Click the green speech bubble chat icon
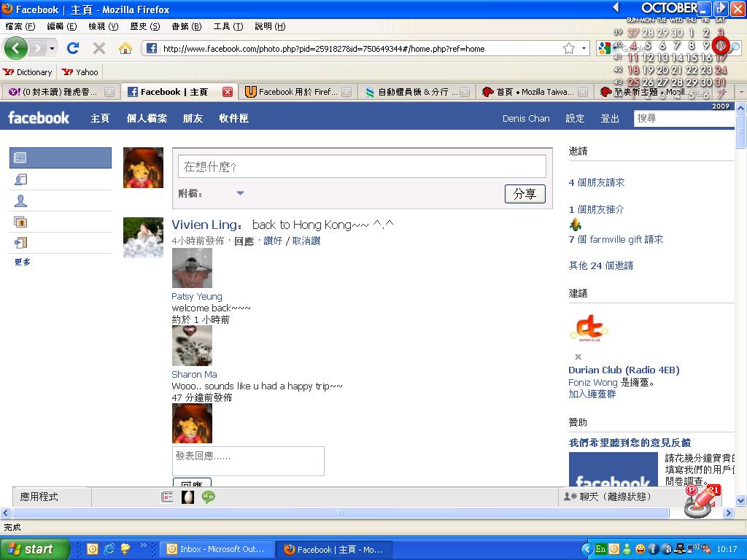The width and height of the screenshot is (747, 560). coord(208,497)
